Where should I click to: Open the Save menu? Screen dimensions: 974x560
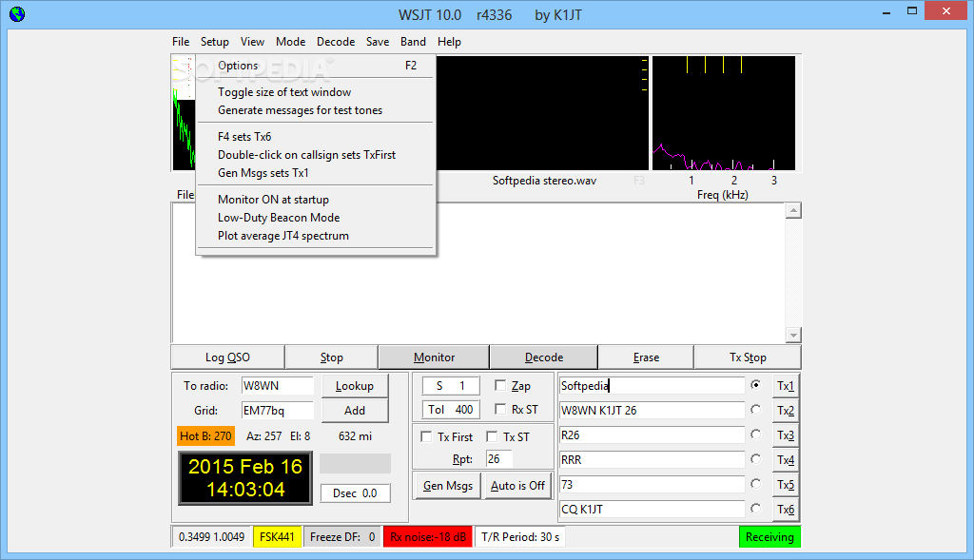point(377,42)
